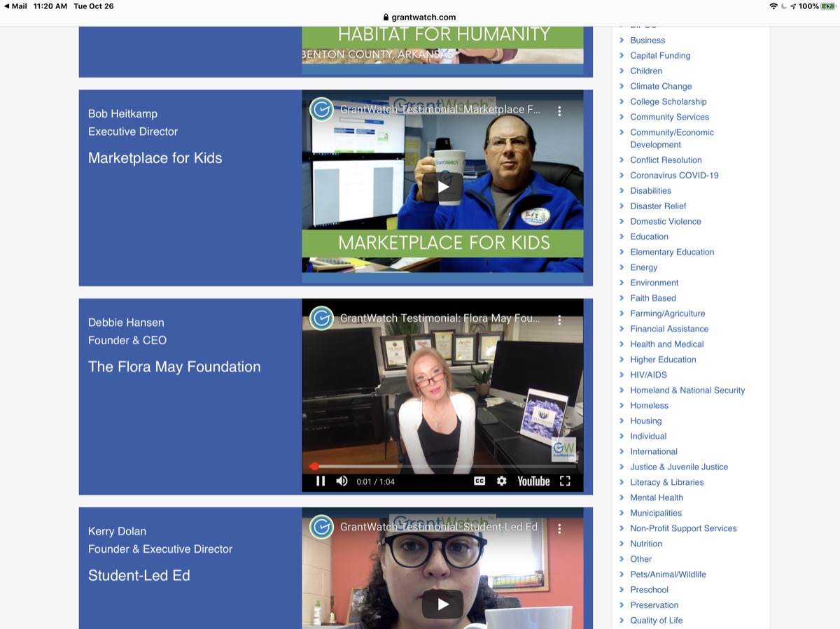Enter fullscreen on Flora May video
This screenshot has width=840, height=629.
click(x=565, y=481)
